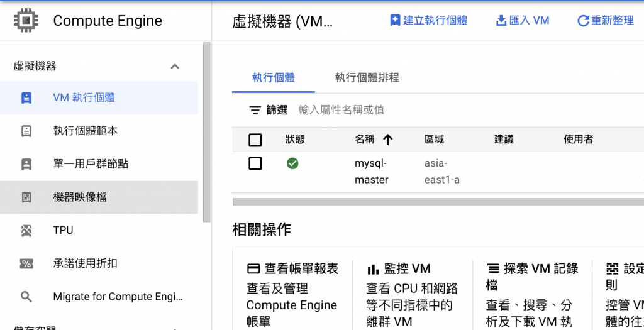Click the credit card icon beside 查看帳單報表

click(x=253, y=269)
